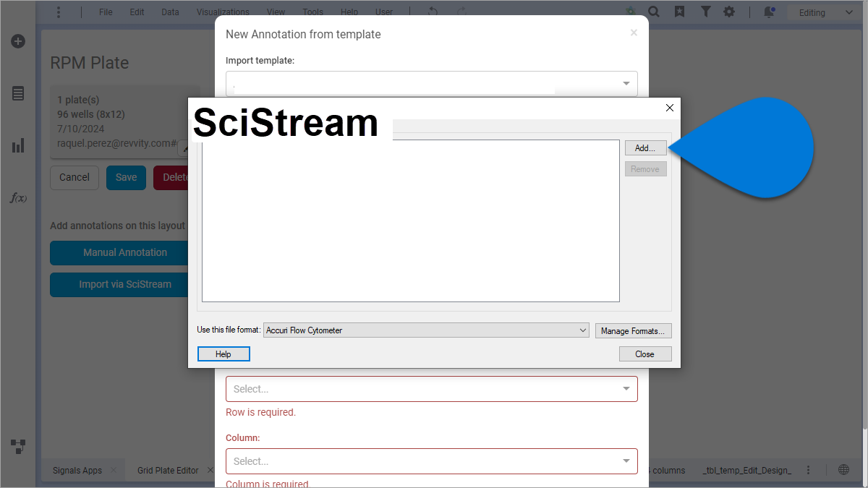Switch to the Grid Plate Editor tab
The image size is (868, 488).
click(x=168, y=470)
